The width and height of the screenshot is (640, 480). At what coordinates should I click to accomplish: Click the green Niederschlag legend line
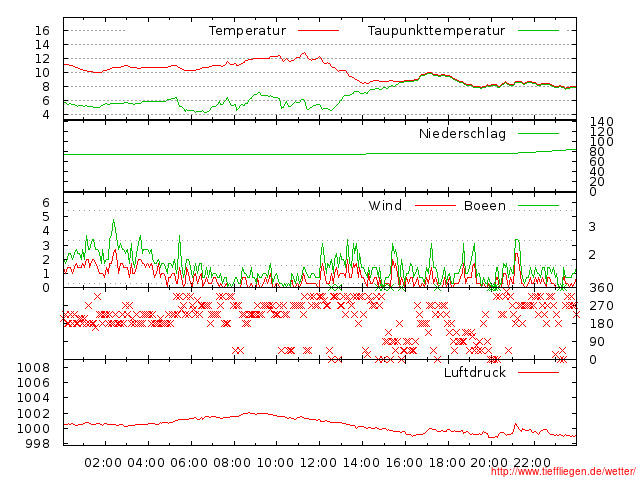click(x=538, y=133)
